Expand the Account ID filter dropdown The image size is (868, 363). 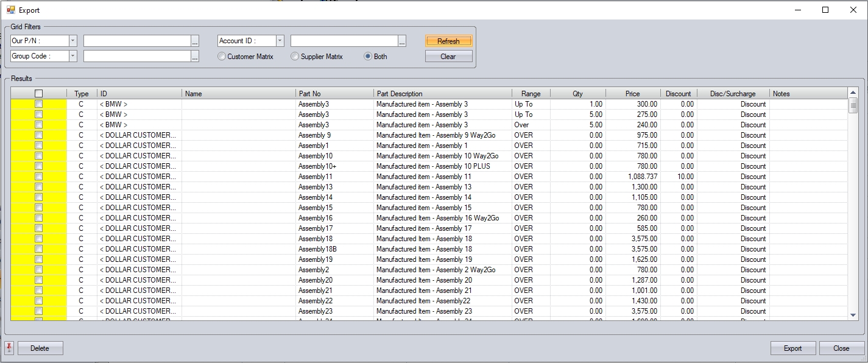point(280,41)
